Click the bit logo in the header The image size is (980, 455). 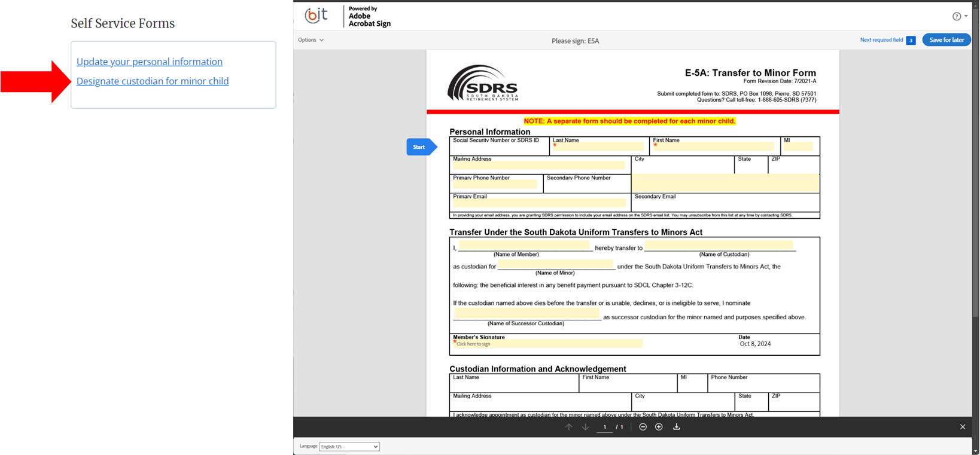(x=316, y=15)
